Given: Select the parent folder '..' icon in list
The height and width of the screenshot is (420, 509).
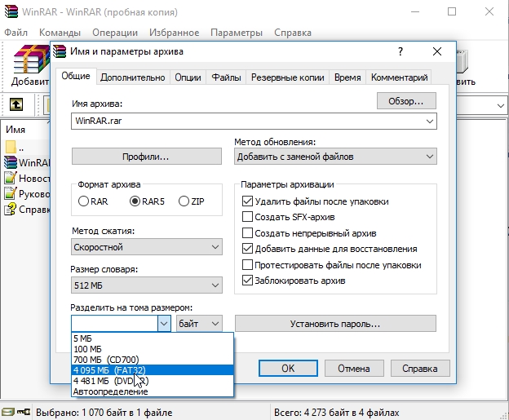Looking at the screenshot, I should click(x=11, y=147).
